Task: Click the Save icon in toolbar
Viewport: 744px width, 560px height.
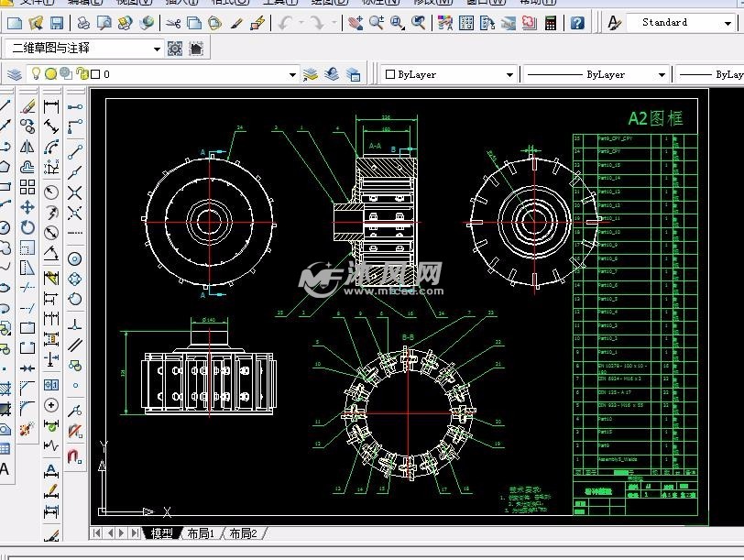Action: tap(57, 22)
